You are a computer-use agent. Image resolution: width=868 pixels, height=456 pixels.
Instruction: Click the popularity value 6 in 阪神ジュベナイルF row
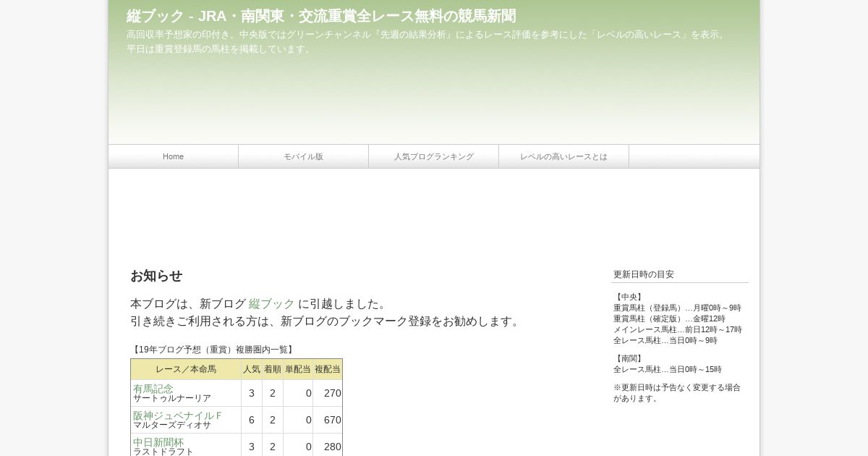(252, 420)
